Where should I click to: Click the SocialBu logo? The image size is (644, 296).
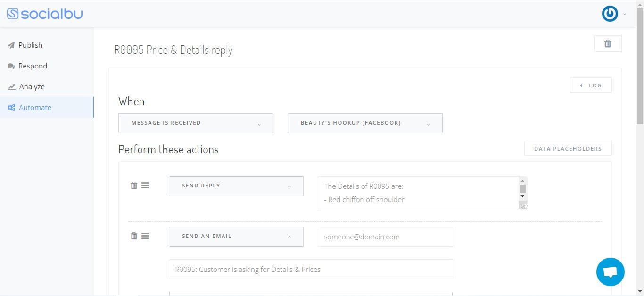45,14
